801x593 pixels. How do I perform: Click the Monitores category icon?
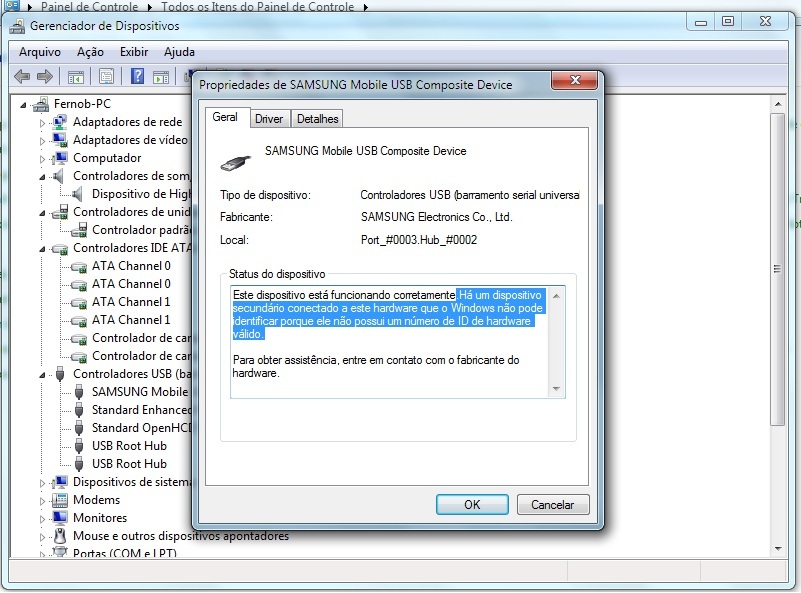click(x=60, y=518)
